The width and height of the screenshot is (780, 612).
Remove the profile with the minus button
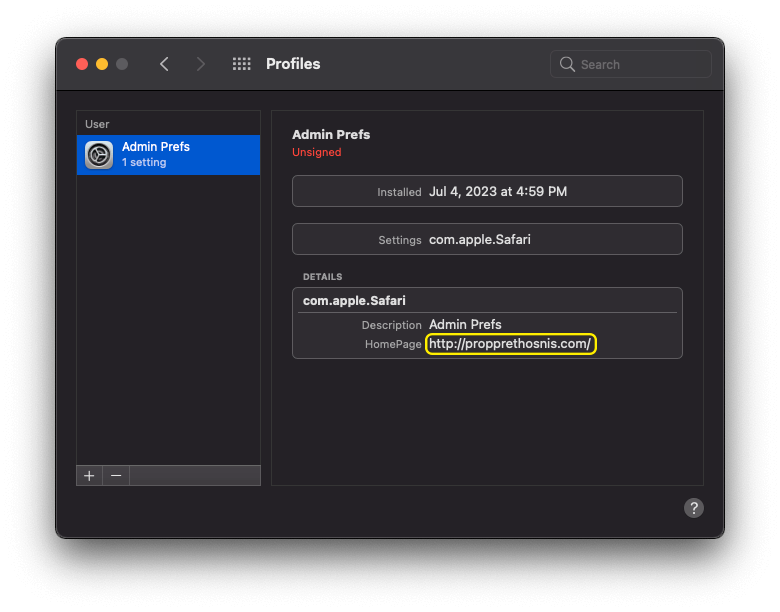tap(116, 476)
